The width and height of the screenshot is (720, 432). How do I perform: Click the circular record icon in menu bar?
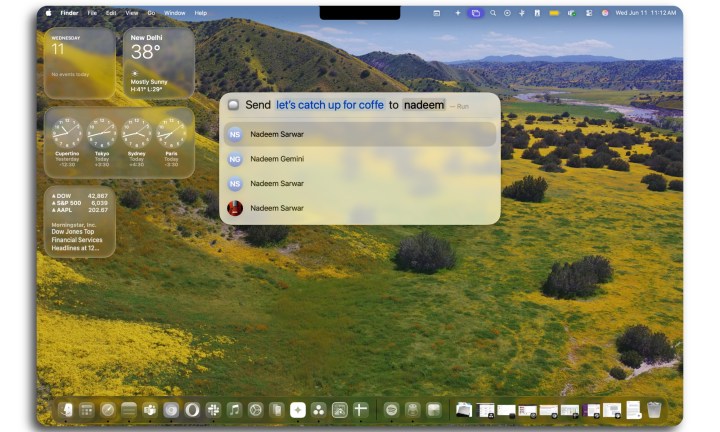pos(507,13)
